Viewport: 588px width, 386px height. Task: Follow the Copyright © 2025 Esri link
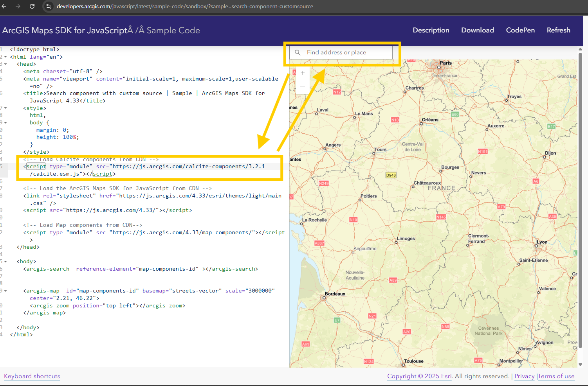click(419, 376)
